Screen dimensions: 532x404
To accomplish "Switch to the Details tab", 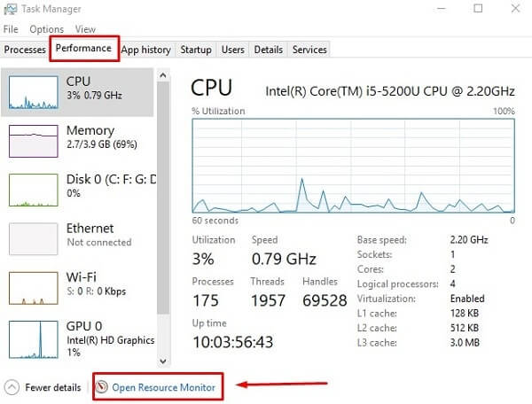I will point(268,50).
